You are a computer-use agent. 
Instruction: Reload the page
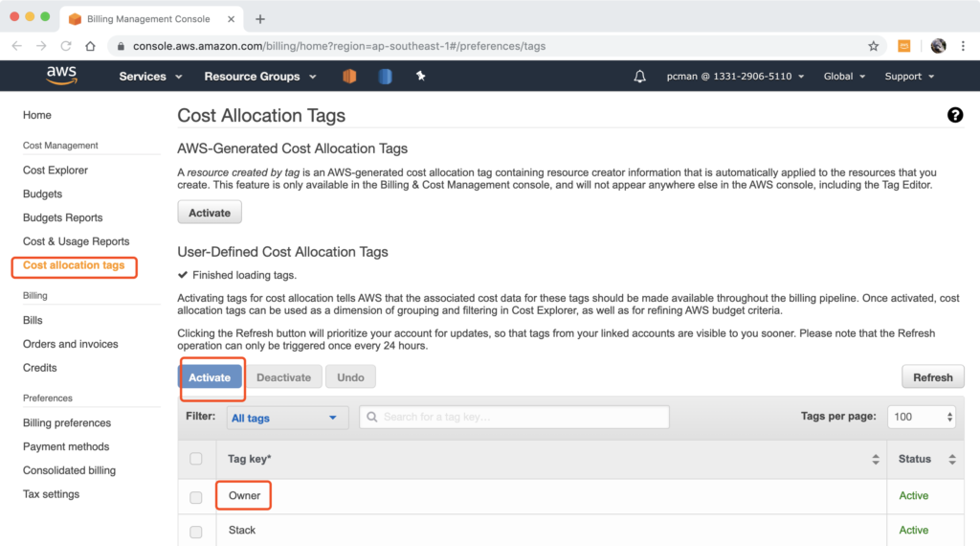(x=66, y=46)
